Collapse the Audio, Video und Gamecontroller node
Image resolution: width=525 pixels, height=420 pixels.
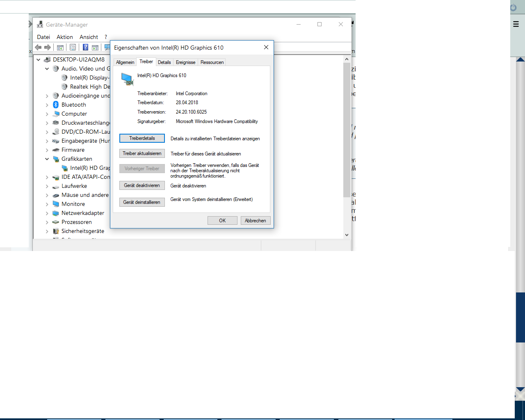tap(47, 68)
